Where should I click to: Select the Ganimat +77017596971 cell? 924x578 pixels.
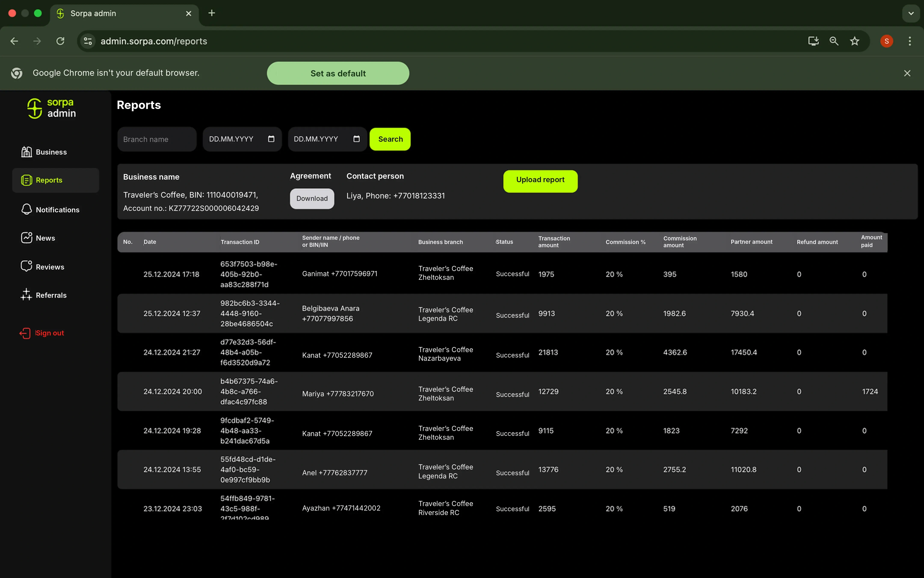(x=339, y=274)
